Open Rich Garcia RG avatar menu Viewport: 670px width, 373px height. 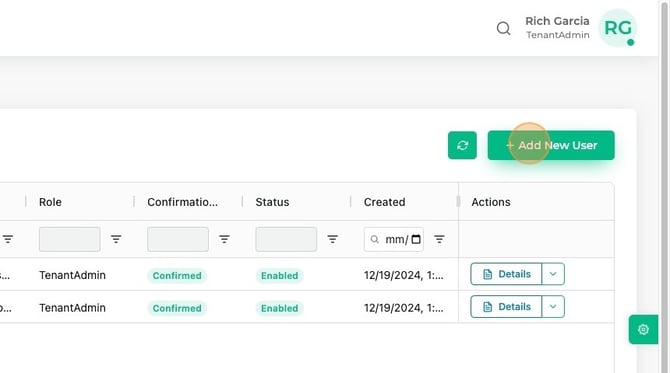618,28
